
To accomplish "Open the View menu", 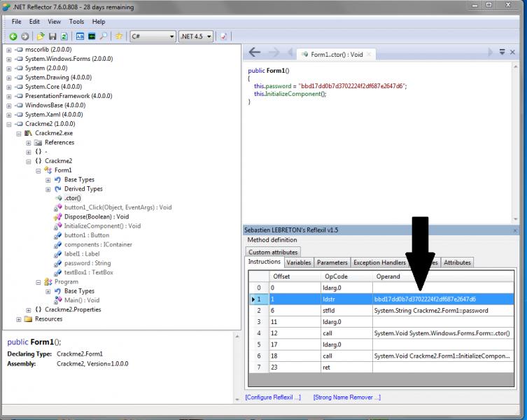I will [54, 22].
